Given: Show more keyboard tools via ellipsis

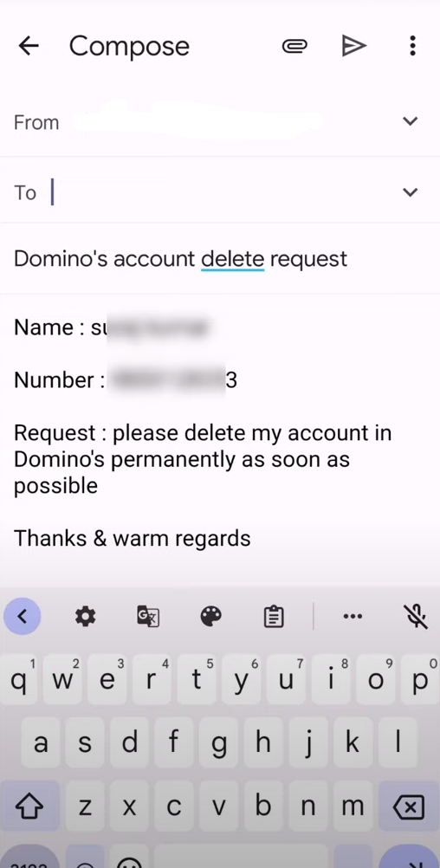Looking at the screenshot, I should click(353, 616).
